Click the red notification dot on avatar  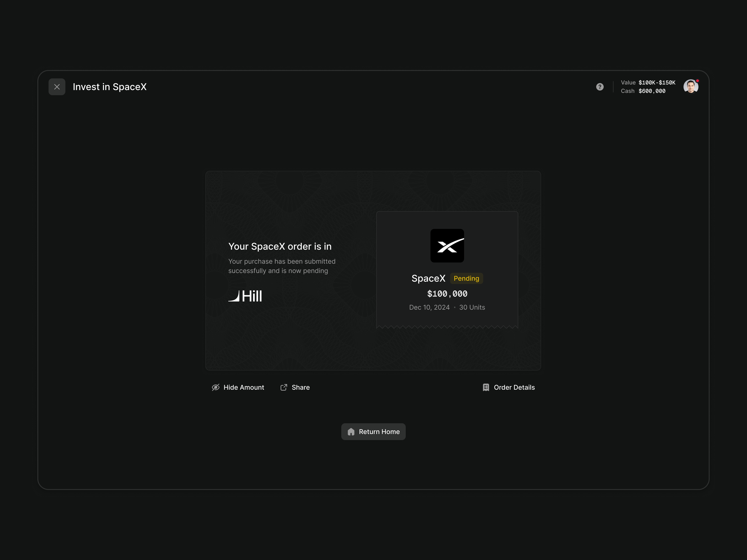click(697, 81)
